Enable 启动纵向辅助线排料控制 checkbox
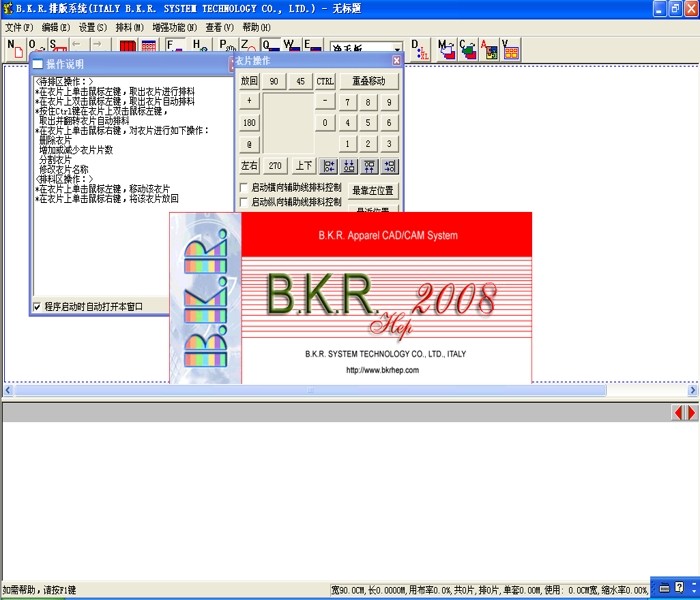 pyautogui.click(x=244, y=202)
